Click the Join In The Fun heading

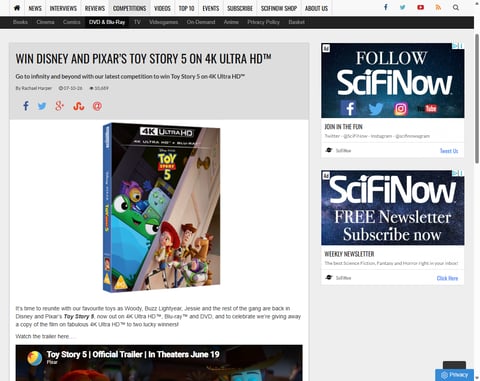click(x=343, y=127)
